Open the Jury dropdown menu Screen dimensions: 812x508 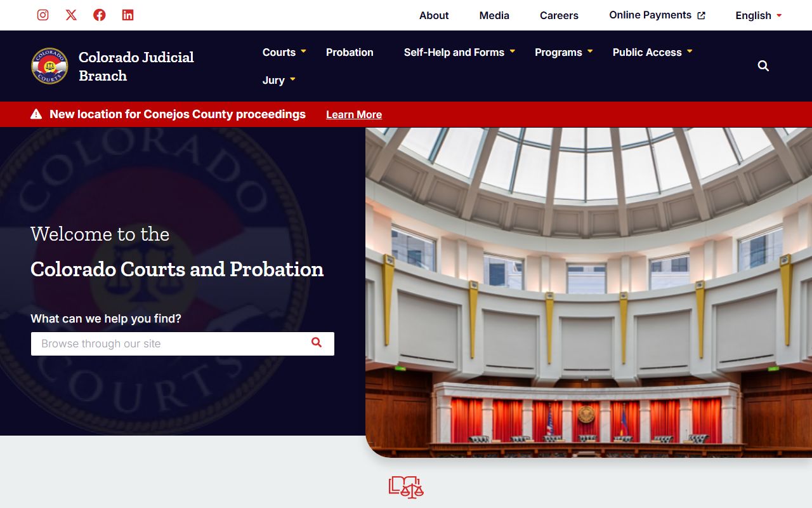(279, 80)
